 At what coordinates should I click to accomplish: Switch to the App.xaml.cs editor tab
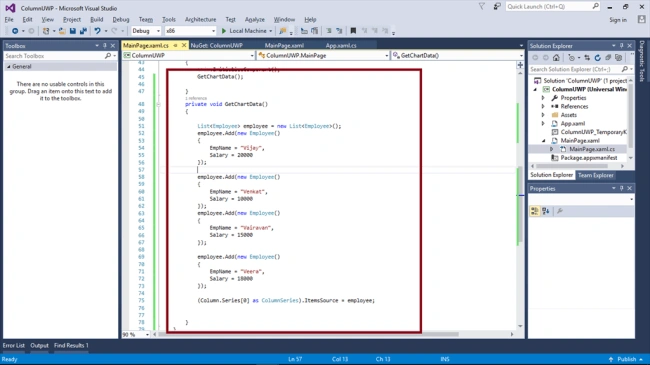tap(341, 45)
